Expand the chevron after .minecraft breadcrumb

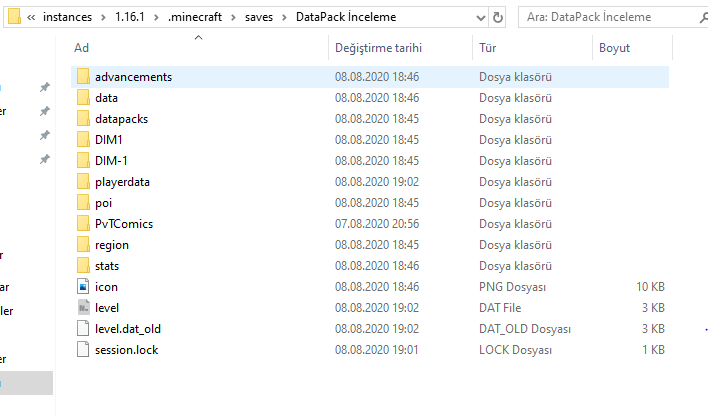[233, 17]
